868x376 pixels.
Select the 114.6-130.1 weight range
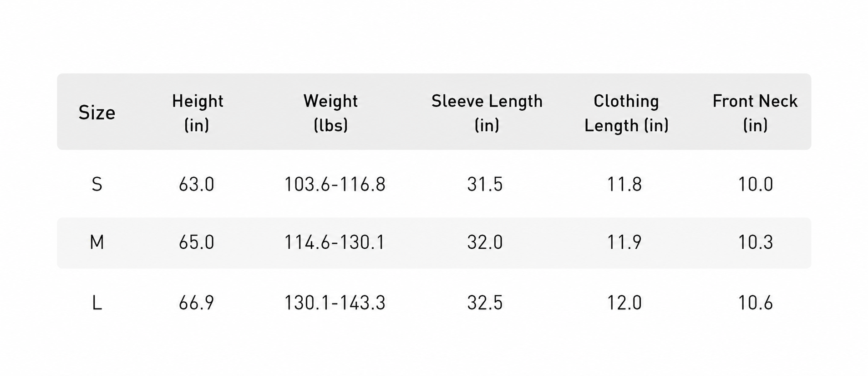tap(335, 242)
